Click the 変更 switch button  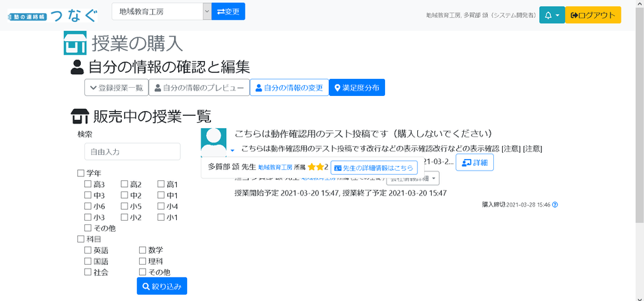(x=228, y=12)
